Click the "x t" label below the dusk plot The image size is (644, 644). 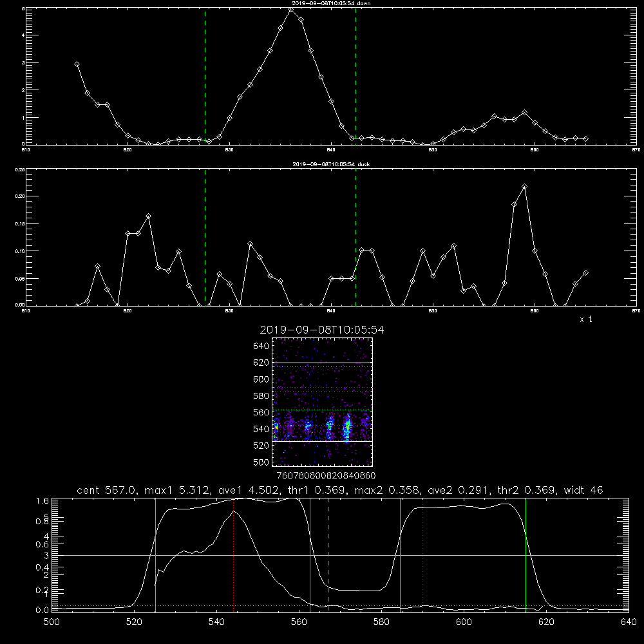click(x=586, y=319)
